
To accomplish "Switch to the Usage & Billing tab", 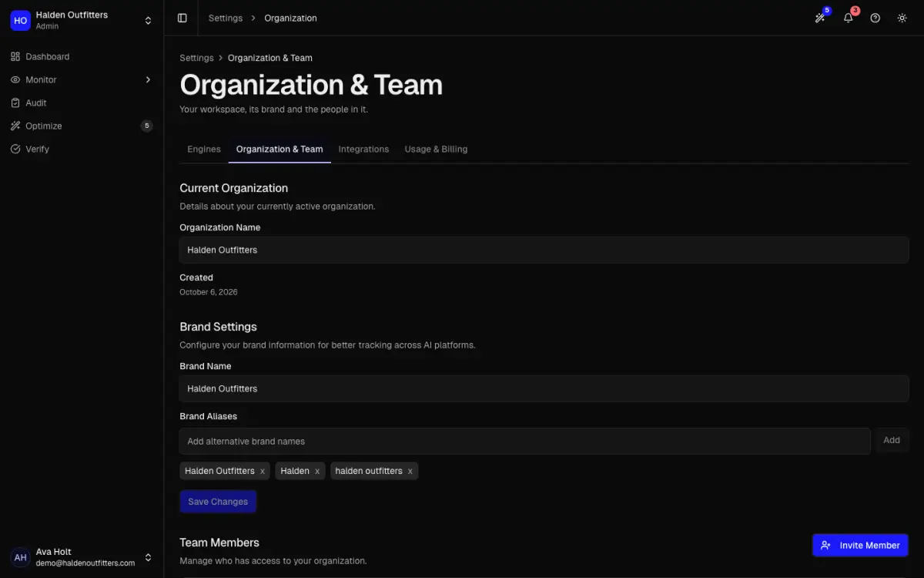I will tap(436, 149).
